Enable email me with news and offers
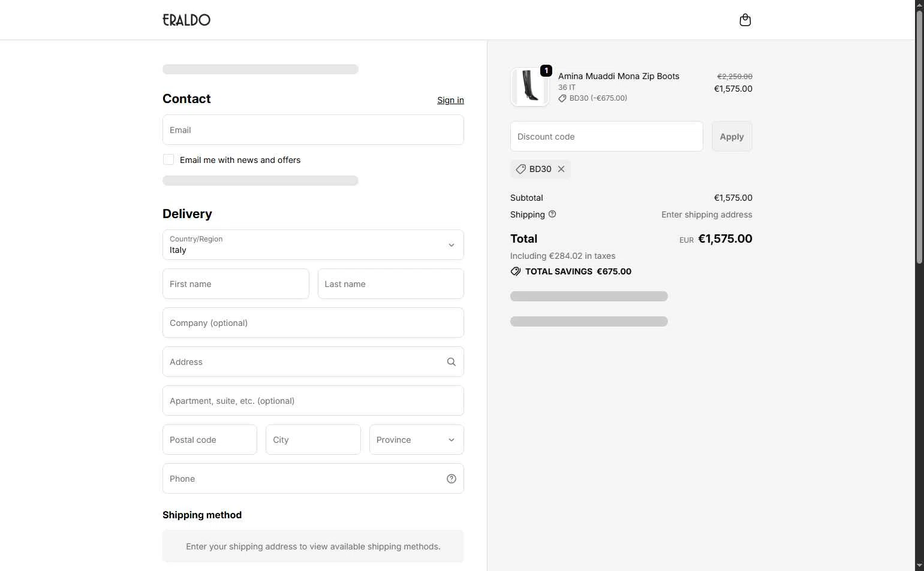Image resolution: width=924 pixels, height=571 pixels. pos(168,159)
